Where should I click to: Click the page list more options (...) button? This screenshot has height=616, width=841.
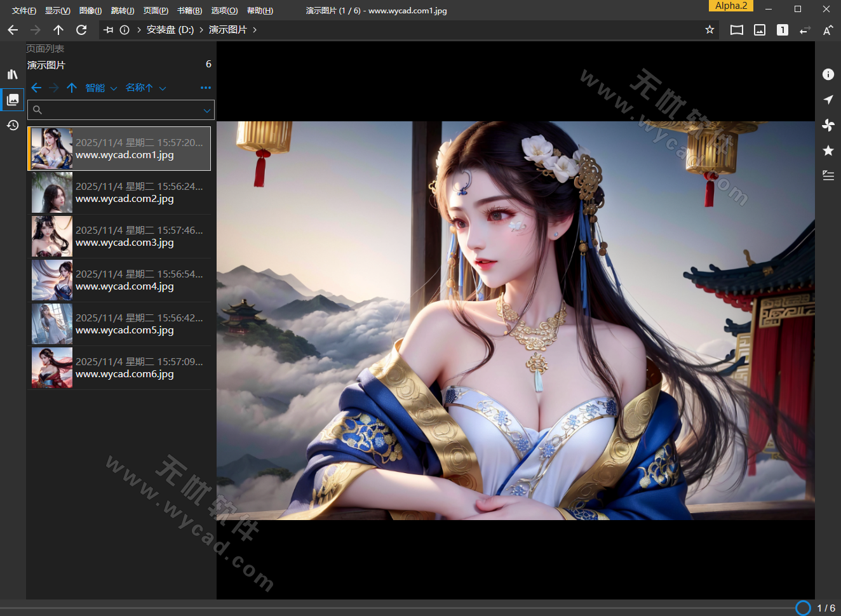tap(205, 87)
